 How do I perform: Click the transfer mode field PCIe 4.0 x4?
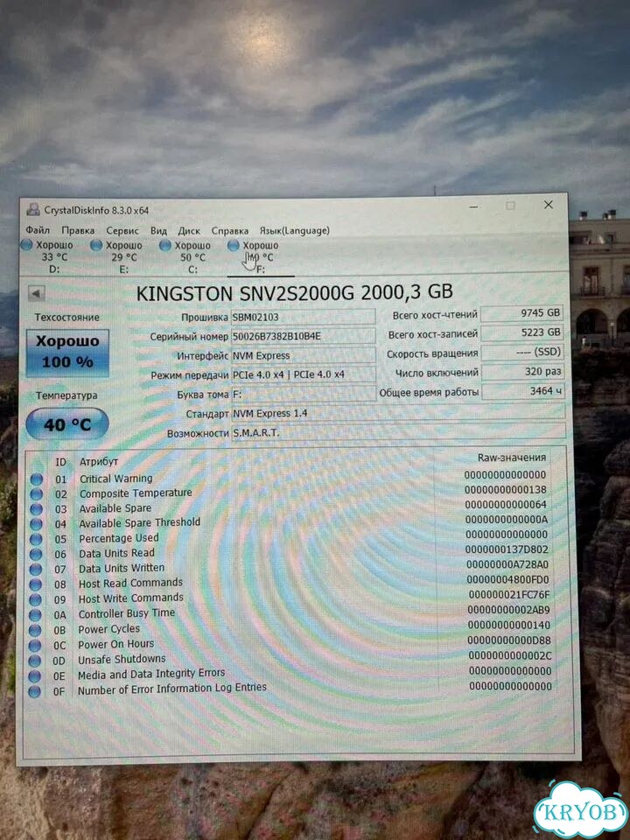tap(304, 375)
